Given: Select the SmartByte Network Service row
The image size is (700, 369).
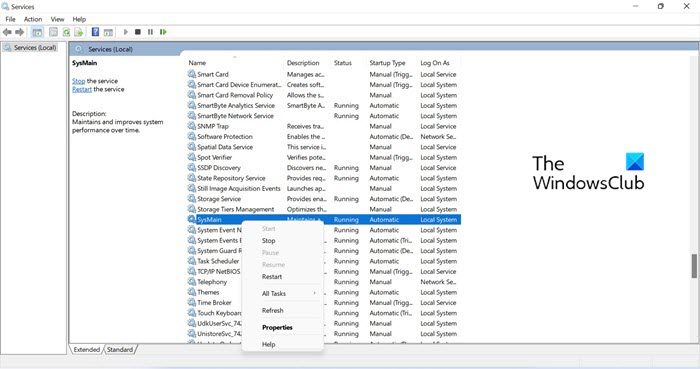Looking at the screenshot, I should point(324,116).
